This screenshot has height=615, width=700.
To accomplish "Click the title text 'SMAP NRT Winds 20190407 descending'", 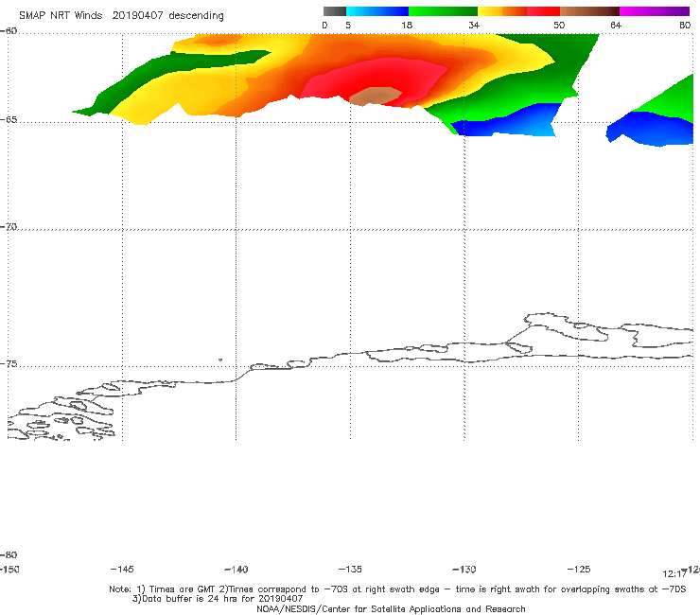I will click(x=121, y=15).
